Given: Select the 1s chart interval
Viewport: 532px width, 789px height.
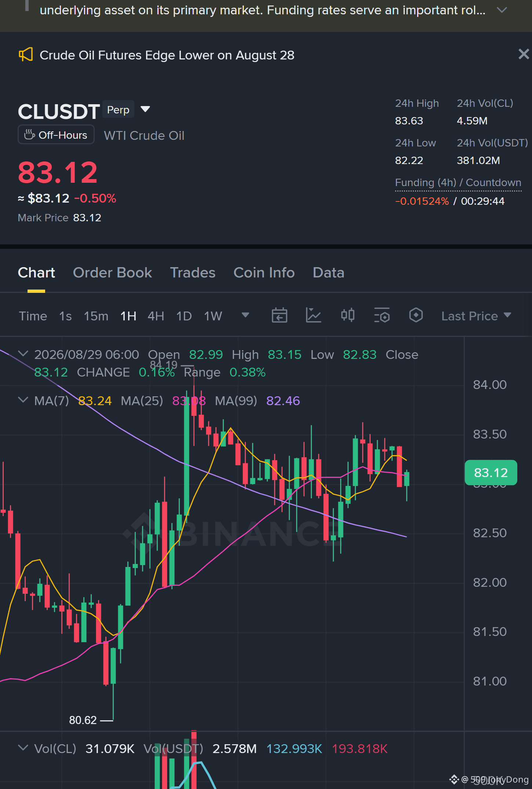Looking at the screenshot, I should click(x=65, y=316).
